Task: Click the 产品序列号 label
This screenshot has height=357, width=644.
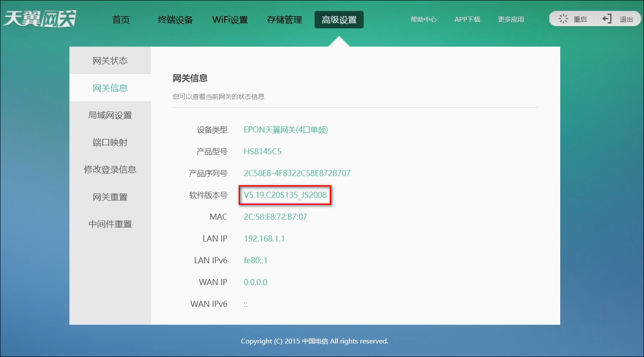Action: click(208, 173)
